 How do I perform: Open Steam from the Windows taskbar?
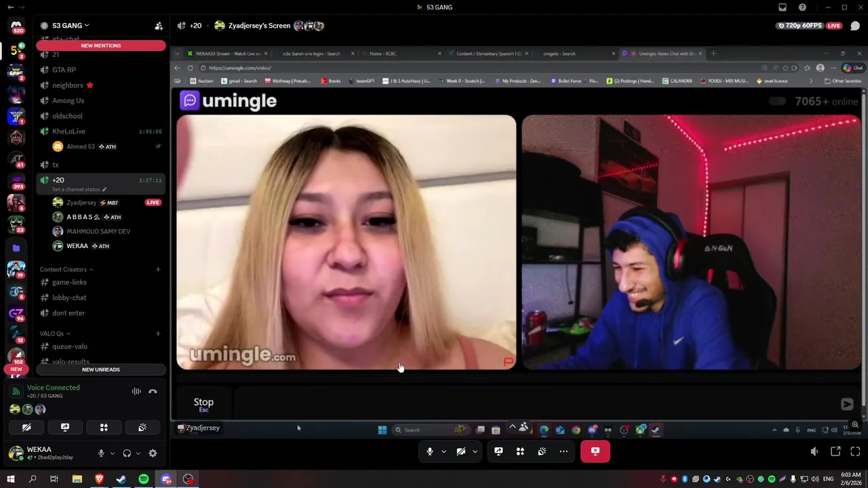coord(121,479)
